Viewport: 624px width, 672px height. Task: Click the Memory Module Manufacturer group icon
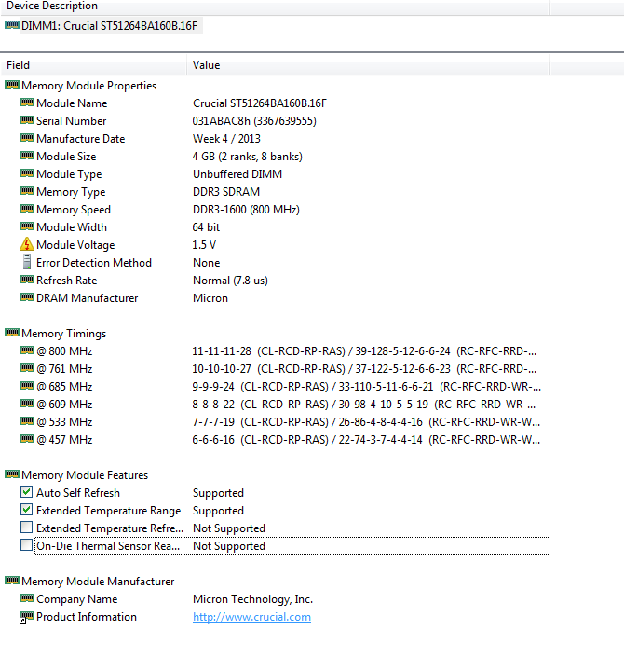click(12, 581)
